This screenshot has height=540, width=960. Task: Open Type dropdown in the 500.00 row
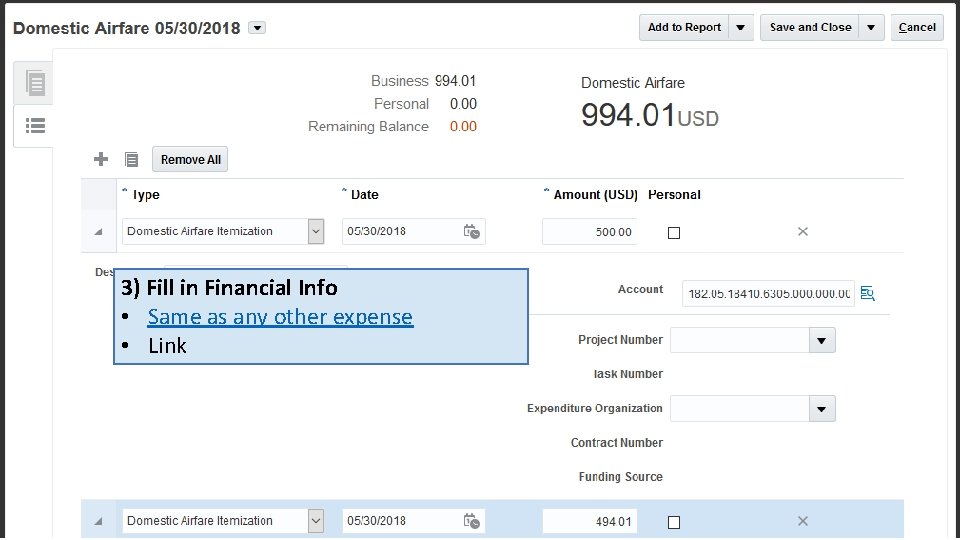[316, 231]
